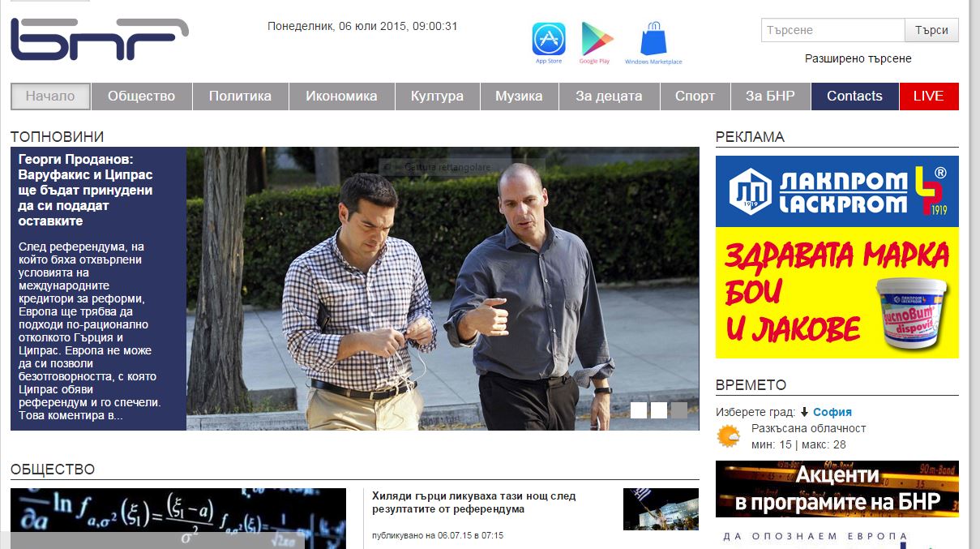Select the second slideshow indicator square

[x=659, y=410]
